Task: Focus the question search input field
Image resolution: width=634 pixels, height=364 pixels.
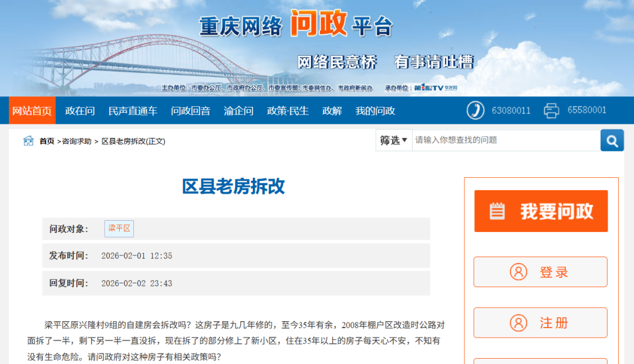Action: [x=505, y=140]
